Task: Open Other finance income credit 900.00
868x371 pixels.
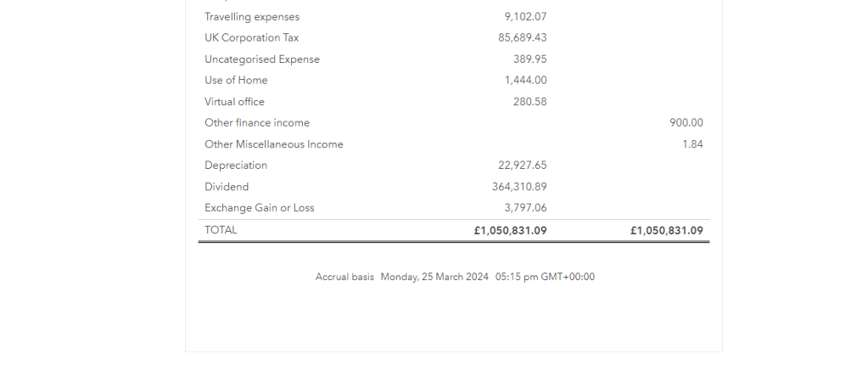Action: [686, 123]
